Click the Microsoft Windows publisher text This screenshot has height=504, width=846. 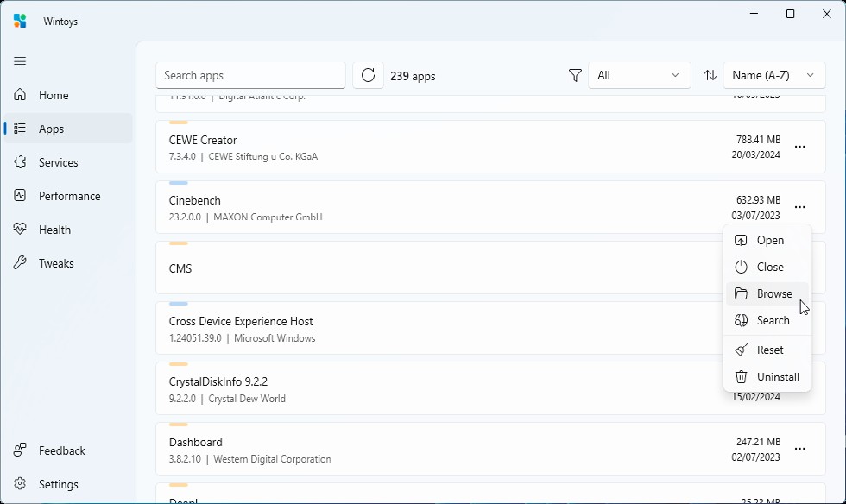(x=275, y=338)
